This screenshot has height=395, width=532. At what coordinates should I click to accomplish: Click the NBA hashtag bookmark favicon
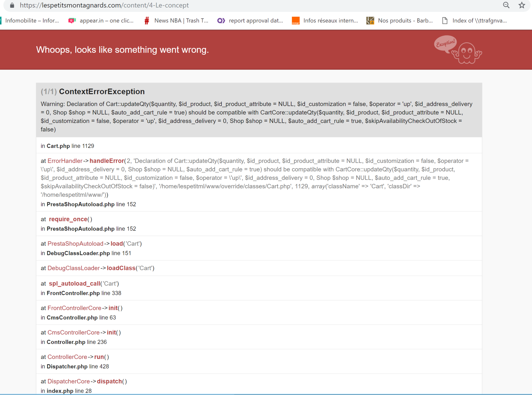[x=147, y=21]
